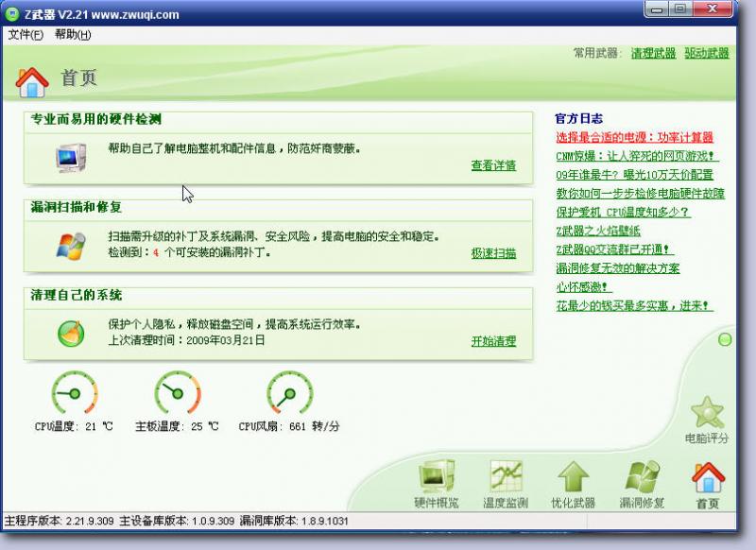Minimize the Z武器 window
This screenshot has width=756, height=550.
656,9
